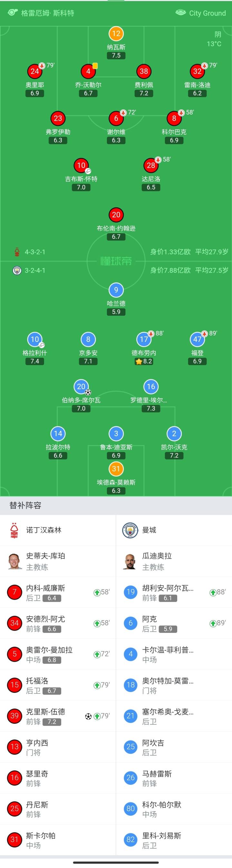Tap Man City 3-2-4-1 formation label
Viewport: 232px width, 868px height.
[x=35, y=270]
